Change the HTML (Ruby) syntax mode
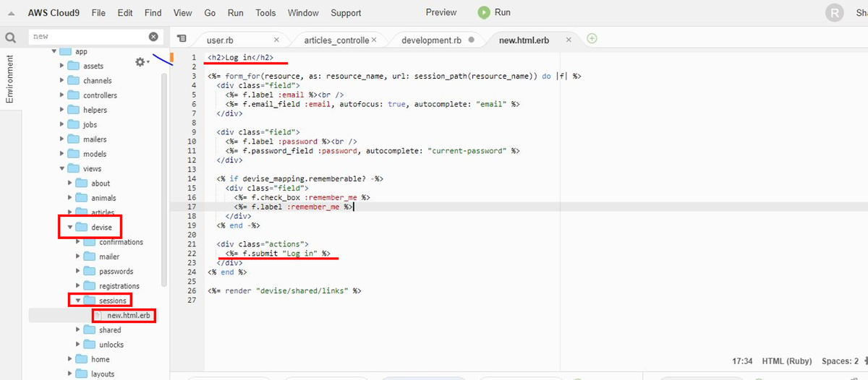Screen dimensions: 868x380 pos(787,361)
